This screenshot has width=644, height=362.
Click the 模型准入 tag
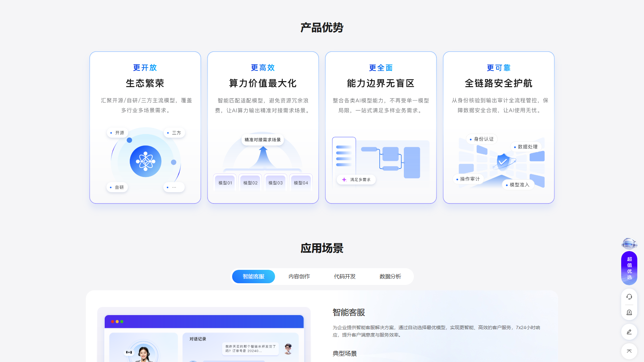(x=518, y=185)
